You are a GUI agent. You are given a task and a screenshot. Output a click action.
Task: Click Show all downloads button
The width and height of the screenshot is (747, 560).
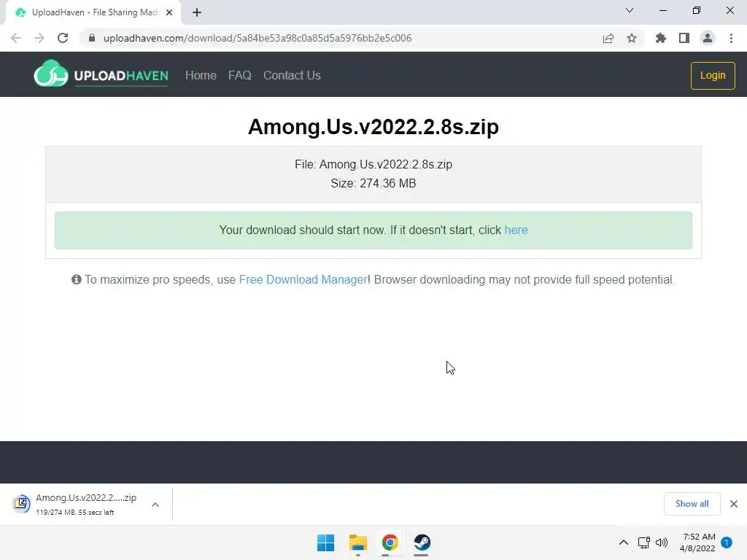click(x=692, y=504)
